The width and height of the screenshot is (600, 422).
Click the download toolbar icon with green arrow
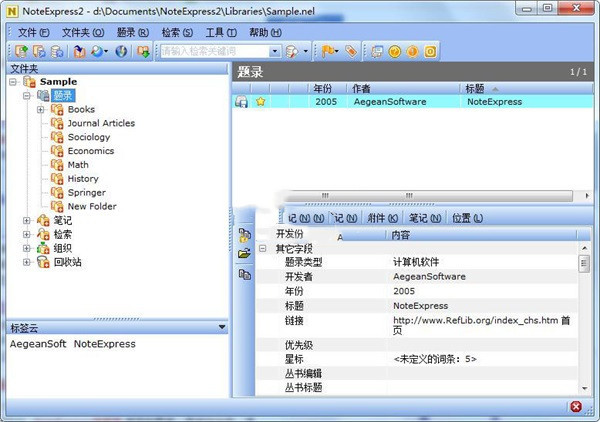click(x=143, y=51)
